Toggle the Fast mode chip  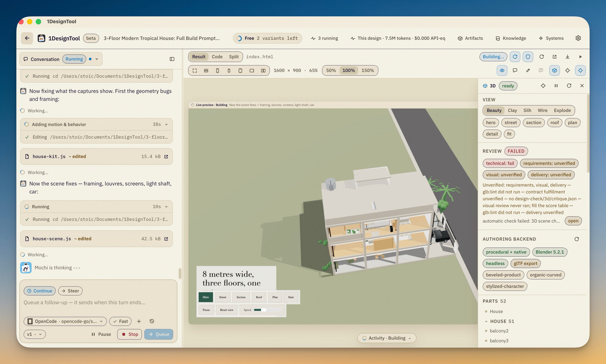[120, 321]
